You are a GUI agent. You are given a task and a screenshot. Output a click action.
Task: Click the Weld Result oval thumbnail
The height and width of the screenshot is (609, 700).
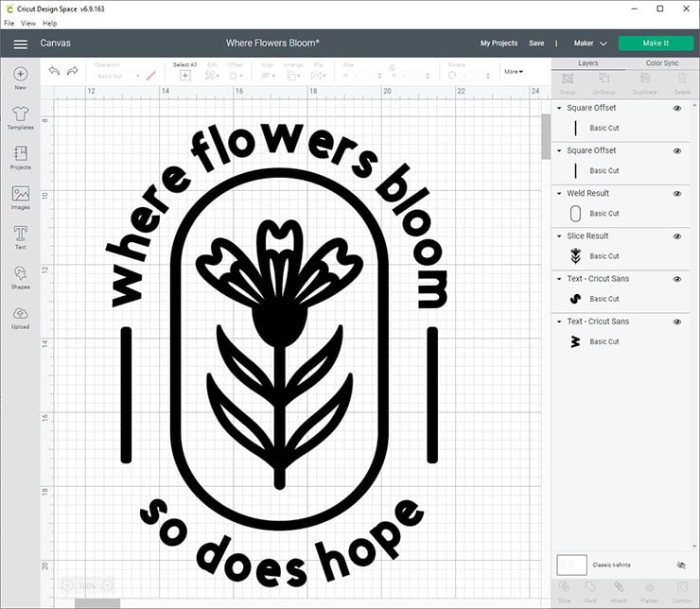tap(575, 214)
